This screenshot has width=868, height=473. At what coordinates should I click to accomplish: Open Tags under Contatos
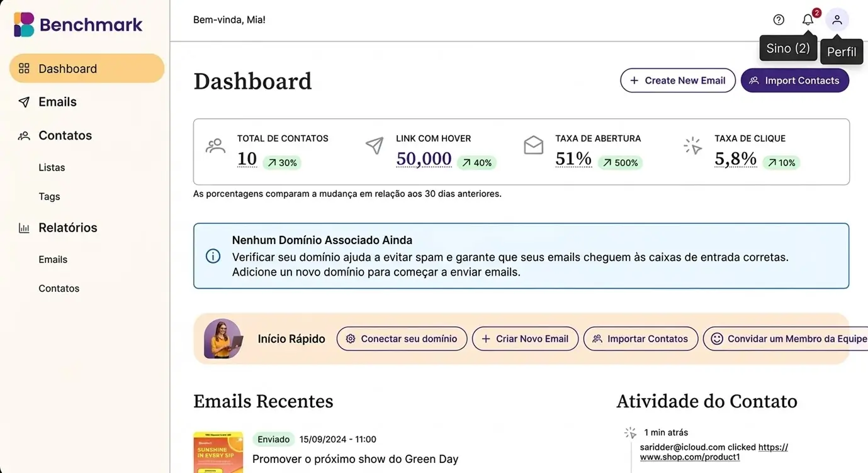click(49, 196)
